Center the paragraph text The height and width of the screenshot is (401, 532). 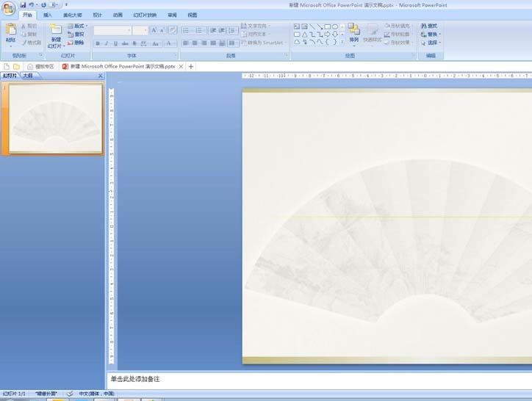pyautogui.click(x=195, y=43)
